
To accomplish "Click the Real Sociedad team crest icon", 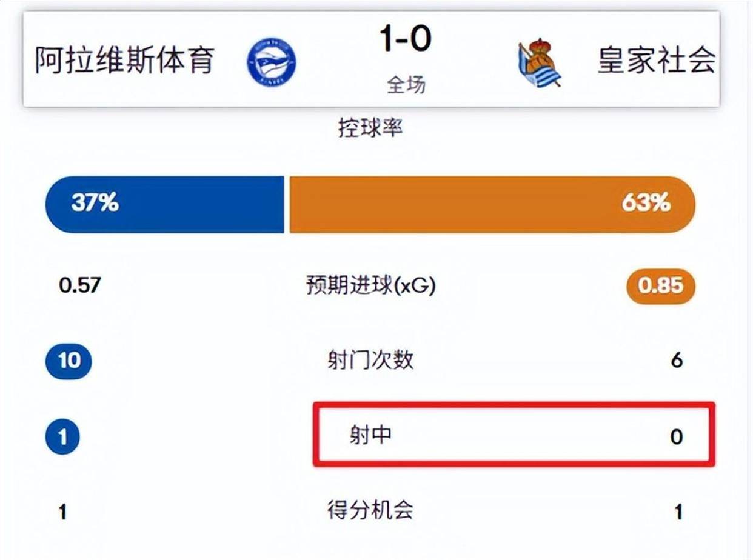I will (x=539, y=63).
